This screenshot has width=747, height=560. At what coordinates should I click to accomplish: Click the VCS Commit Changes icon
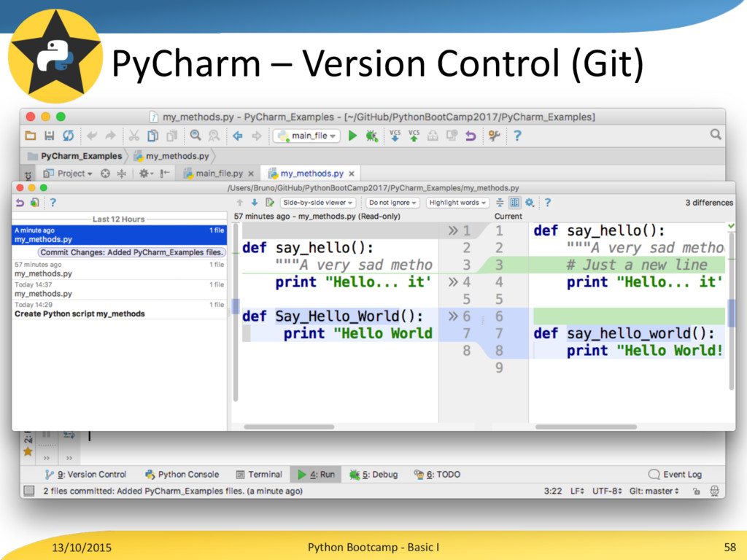414,136
